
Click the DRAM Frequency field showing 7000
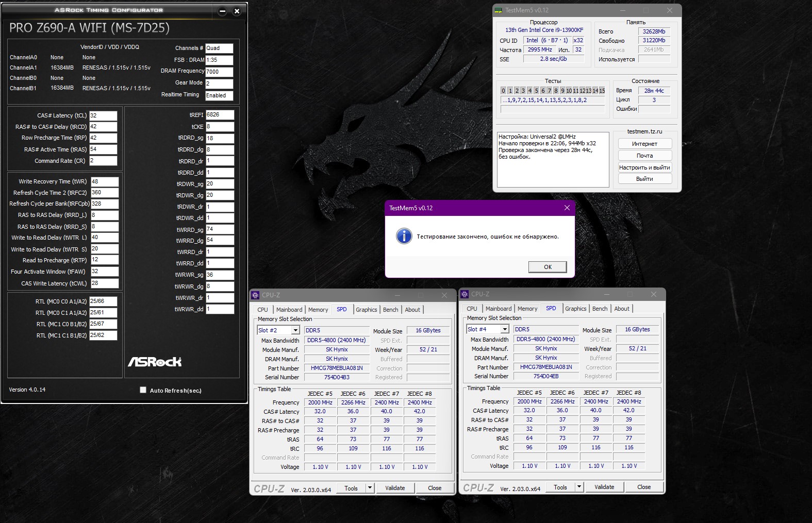point(219,72)
